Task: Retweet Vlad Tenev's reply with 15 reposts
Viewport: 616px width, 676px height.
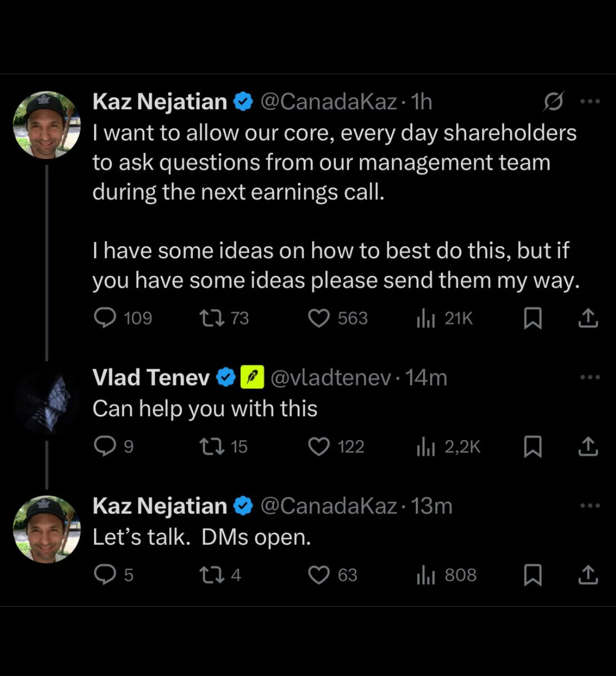Action: click(212, 446)
